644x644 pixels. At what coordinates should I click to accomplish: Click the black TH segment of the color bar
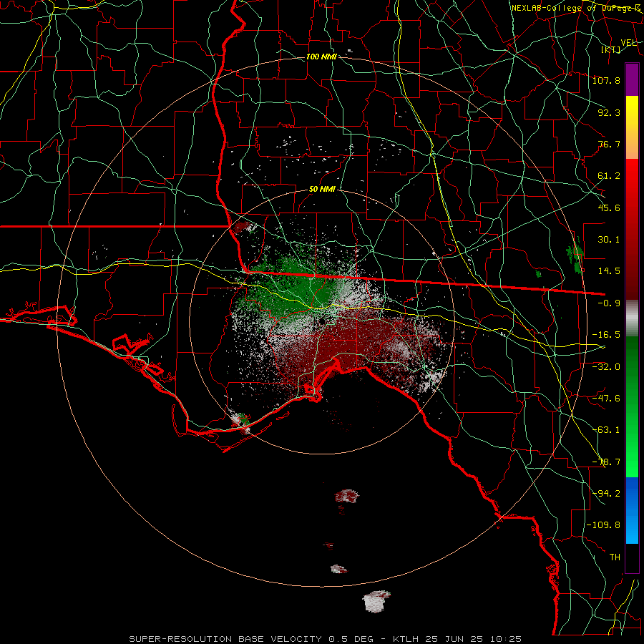click(632, 558)
